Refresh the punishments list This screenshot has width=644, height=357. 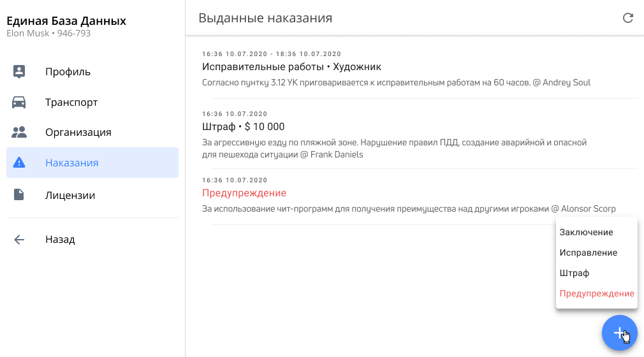tap(628, 18)
